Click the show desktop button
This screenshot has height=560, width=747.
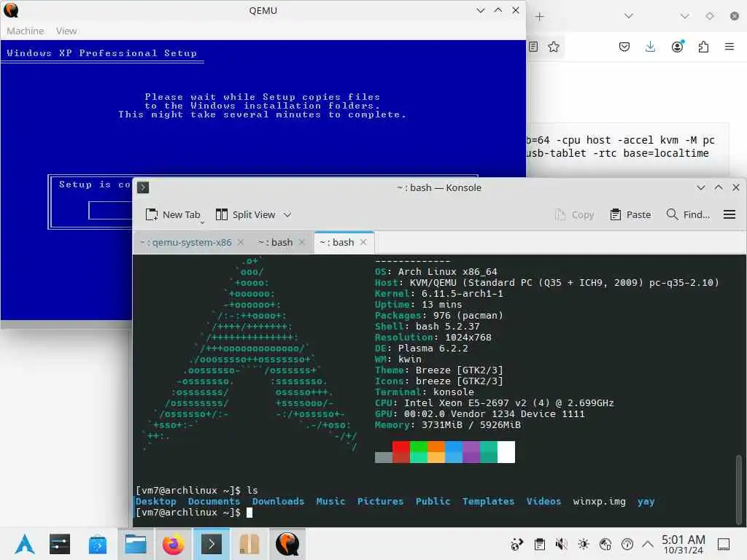click(724, 544)
